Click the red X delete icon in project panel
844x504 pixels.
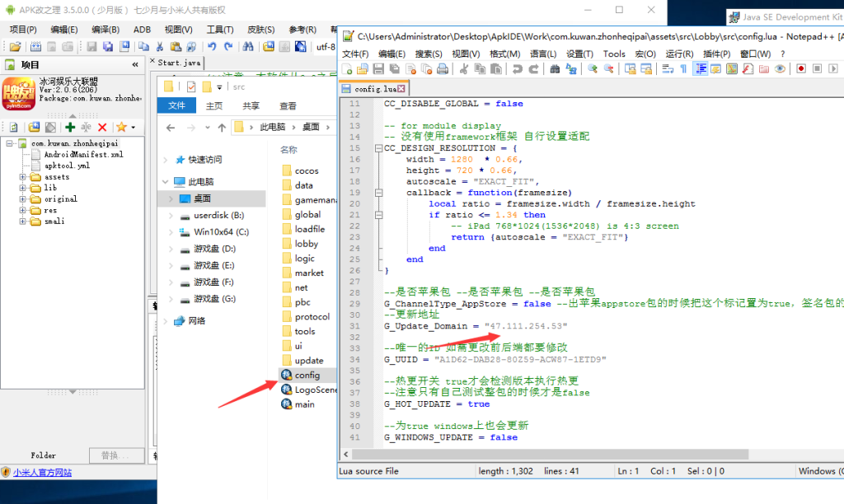click(x=102, y=127)
